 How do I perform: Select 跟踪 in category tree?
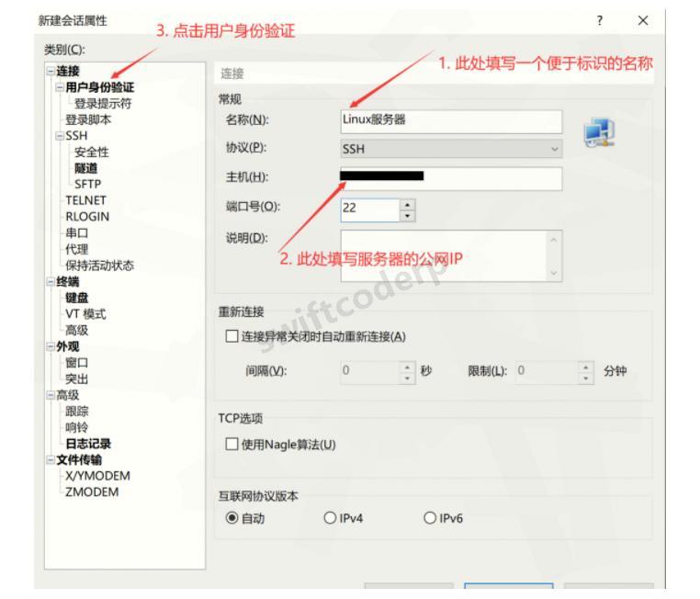[76, 411]
